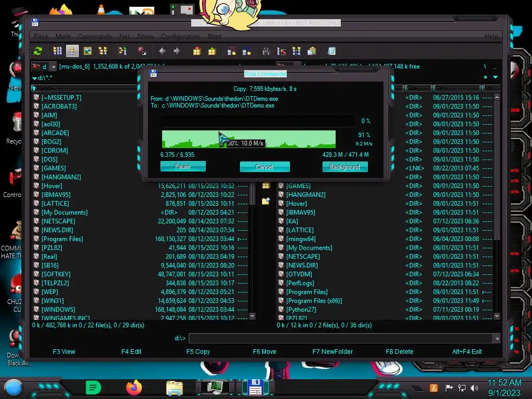Click right panel parent directory .. button
The image size is (532, 399).
(x=495, y=66)
